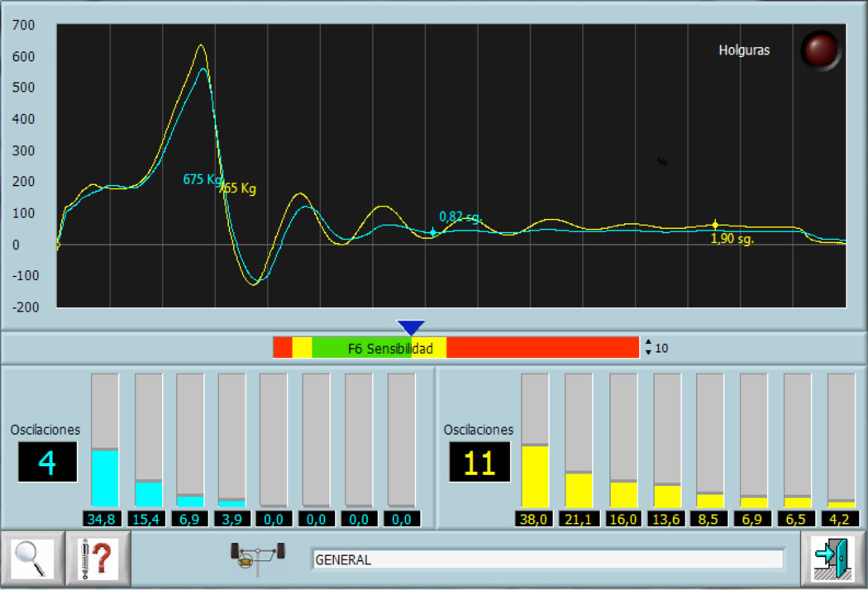Click the blue triangle sensitivity pointer
The image size is (868, 590).
[411, 328]
